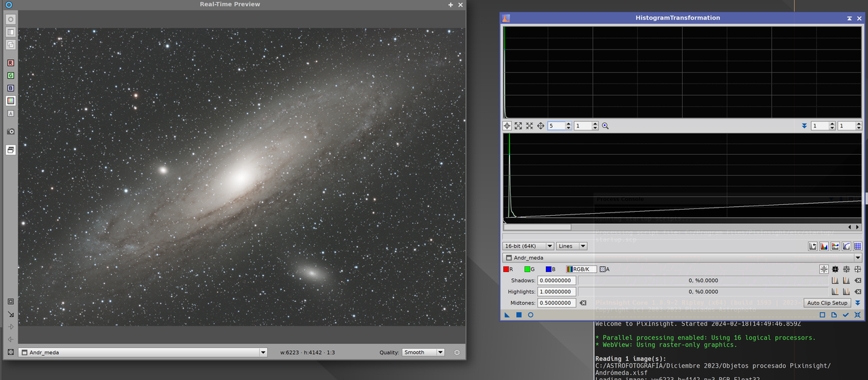The width and height of the screenshot is (868, 380).
Task: Open the Quality Smooth dropdown
Action: click(x=423, y=352)
